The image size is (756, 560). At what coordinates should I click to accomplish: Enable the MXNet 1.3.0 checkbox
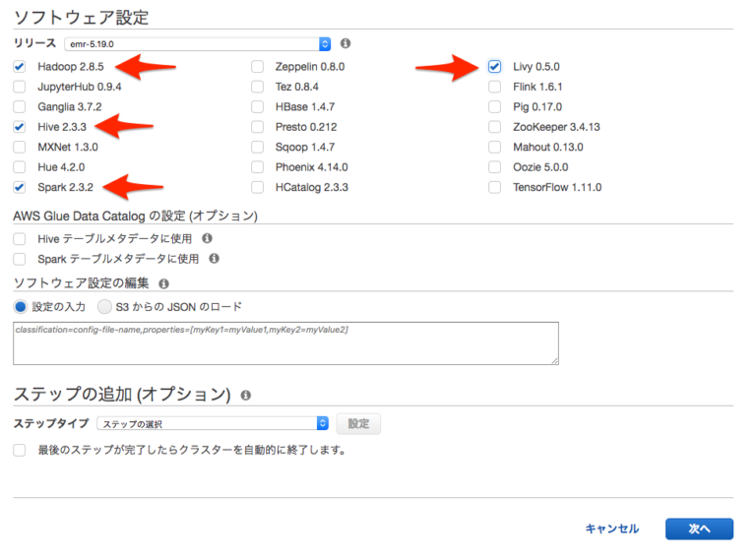[20, 147]
